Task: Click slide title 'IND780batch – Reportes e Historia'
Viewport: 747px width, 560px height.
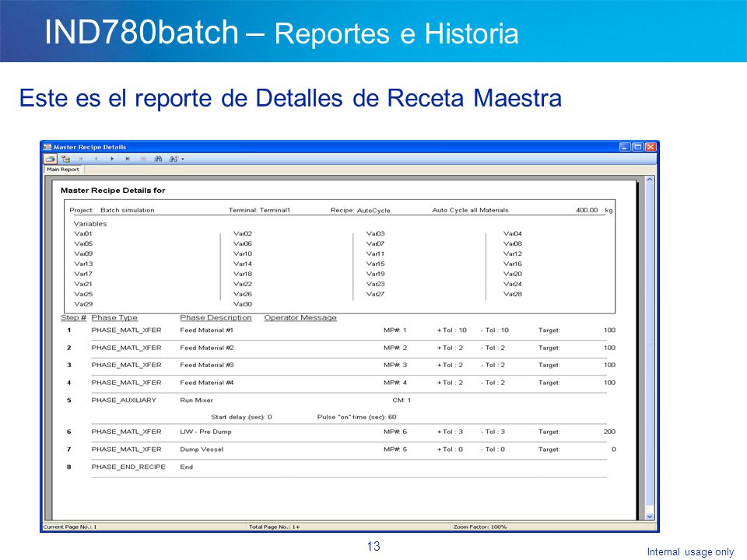Action: pyautogui.click(x=282, y=33)
